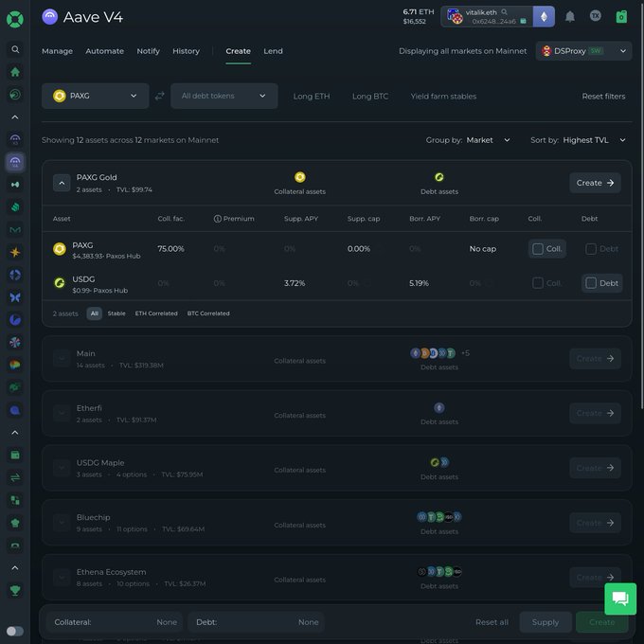644x644 pixels.
Task: Open the DSProxy wallet type dropdown
Action: coord(583,51)
